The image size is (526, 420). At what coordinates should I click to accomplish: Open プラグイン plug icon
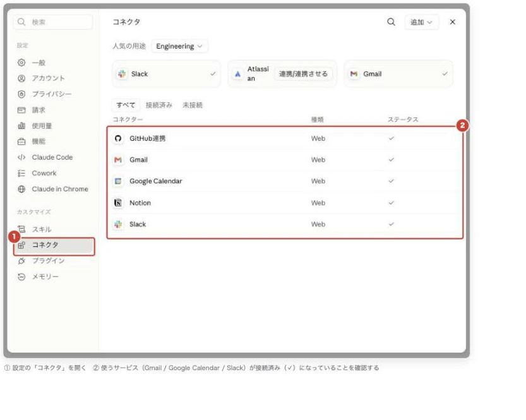[21, 261]
